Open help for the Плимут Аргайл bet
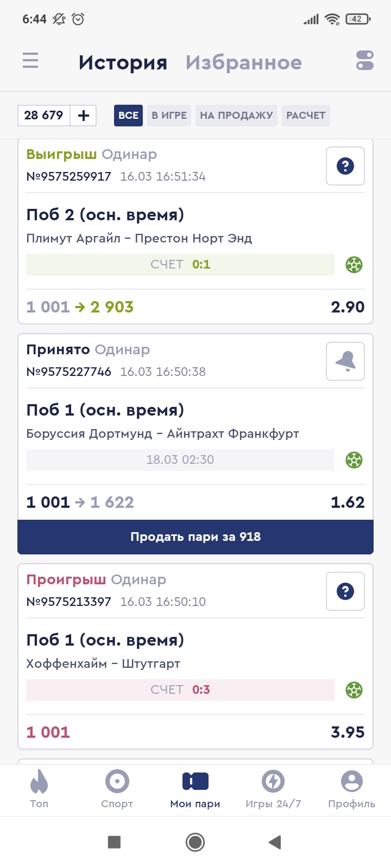The image size is (391, 868). point(345,166)
